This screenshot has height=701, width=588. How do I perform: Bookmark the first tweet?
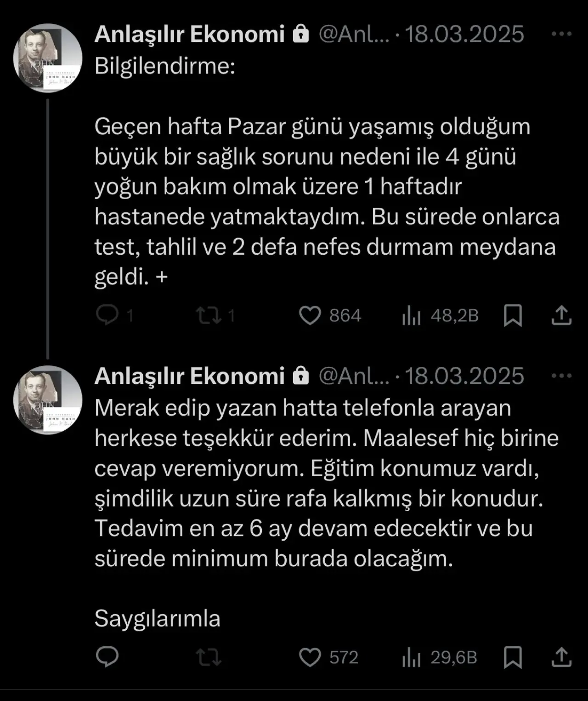click(x=513, y=316)
